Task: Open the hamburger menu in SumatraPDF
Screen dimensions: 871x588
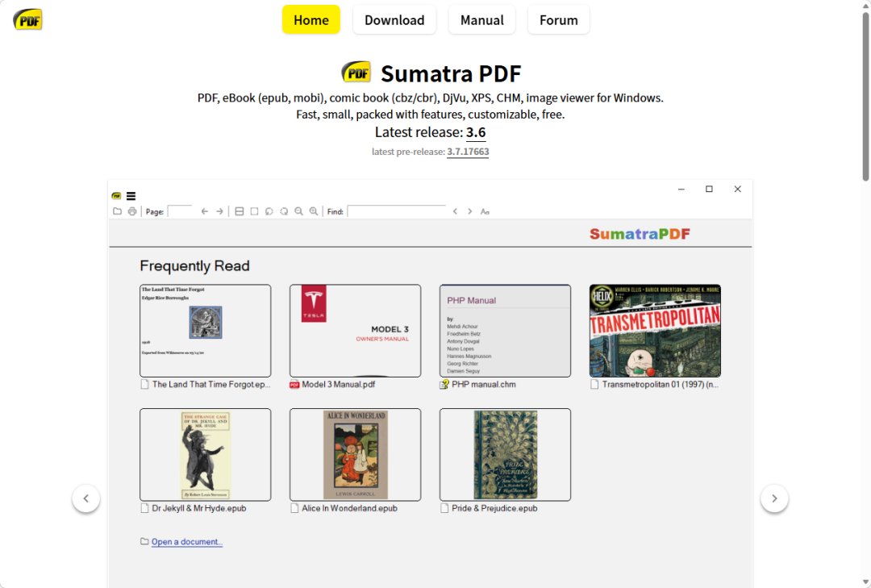Action: 131,196
